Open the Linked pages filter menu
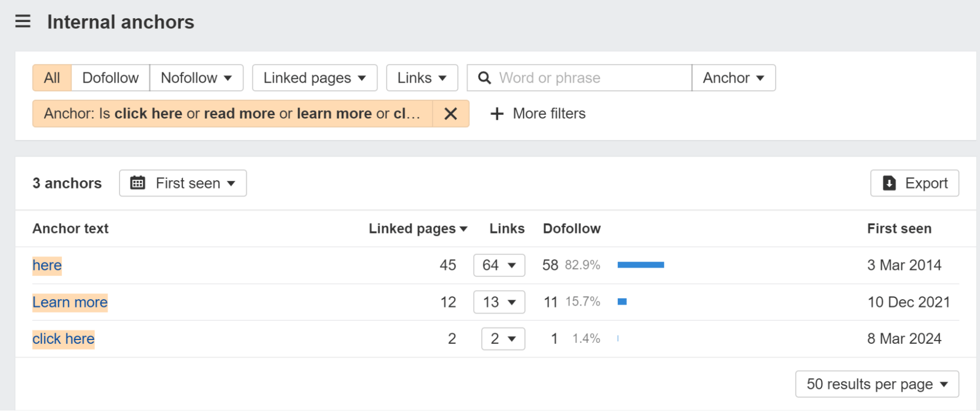 [314, 77]
